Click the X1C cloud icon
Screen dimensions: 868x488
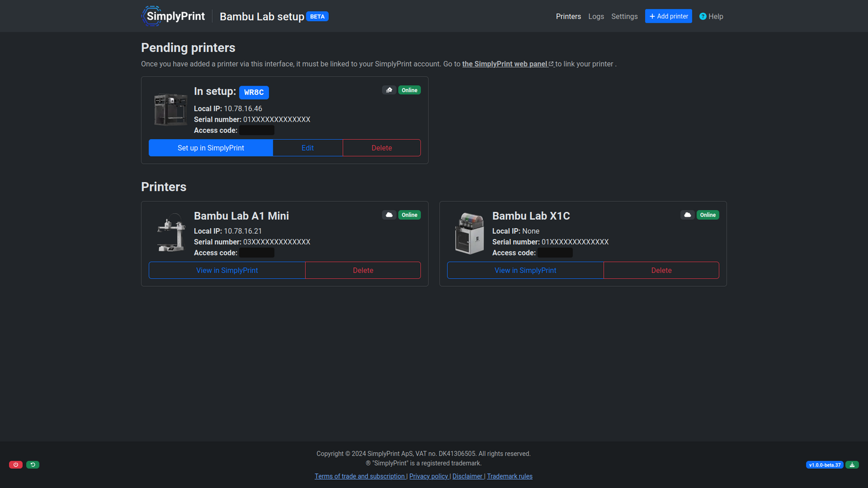pyautogui.click(x=687, y=215)
